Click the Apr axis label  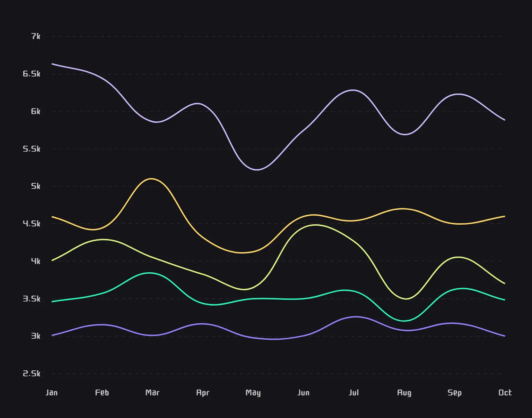(x=203, y=392)
